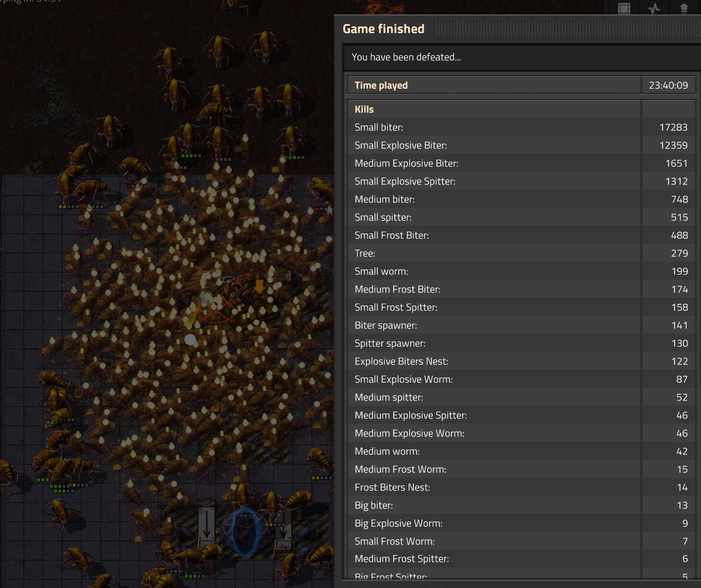Click the "You have been defeated..." message
The height and width of the screenshot is (588, 701).
(406, 57)
